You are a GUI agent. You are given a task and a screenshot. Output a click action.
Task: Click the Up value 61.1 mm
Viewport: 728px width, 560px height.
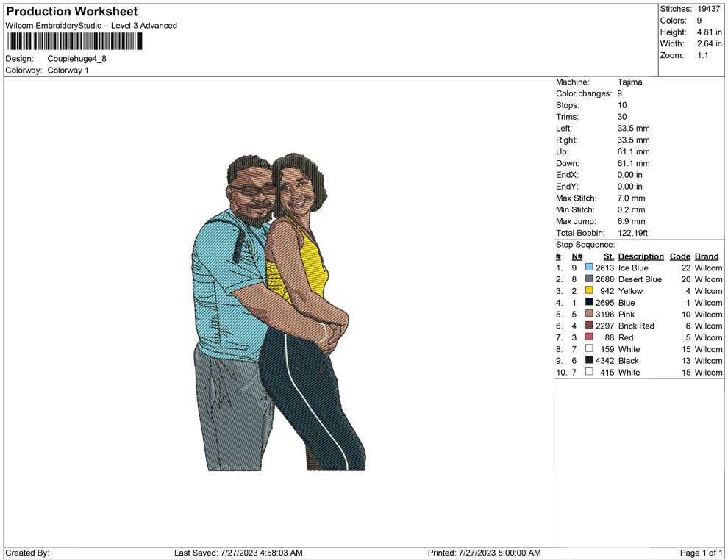pos(633,151)
